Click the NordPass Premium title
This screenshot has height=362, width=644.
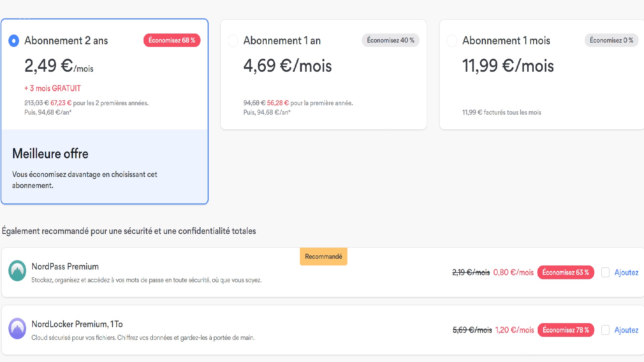[65, 266]
